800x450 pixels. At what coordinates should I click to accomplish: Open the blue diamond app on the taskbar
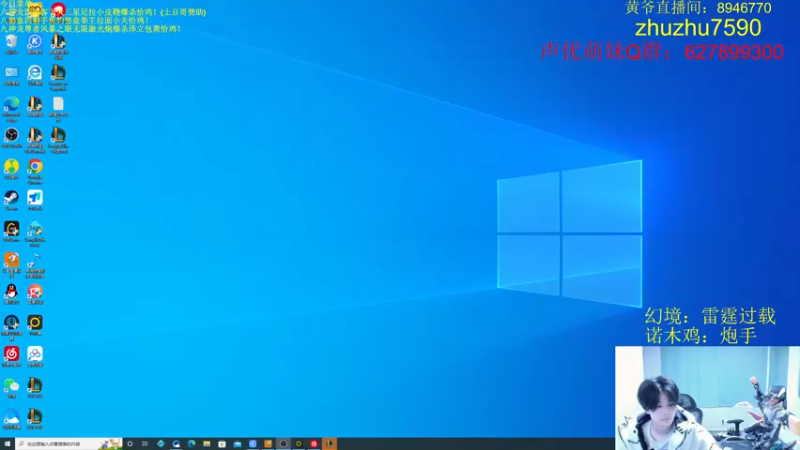point(161,444)
